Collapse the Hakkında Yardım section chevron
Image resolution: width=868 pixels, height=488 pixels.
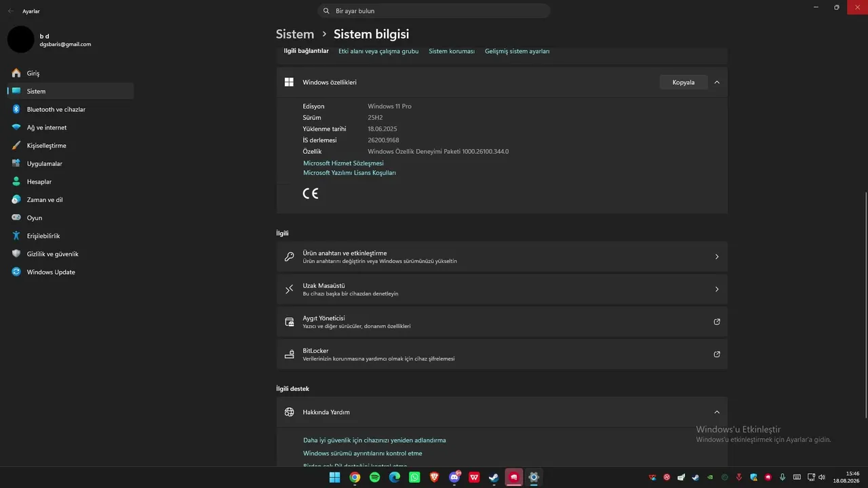[x=717, y=412]
